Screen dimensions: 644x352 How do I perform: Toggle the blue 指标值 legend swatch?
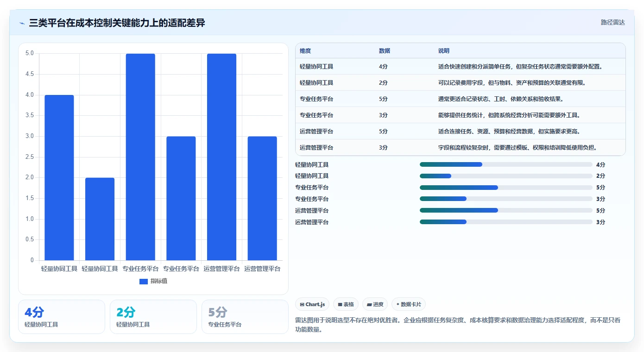144,281
